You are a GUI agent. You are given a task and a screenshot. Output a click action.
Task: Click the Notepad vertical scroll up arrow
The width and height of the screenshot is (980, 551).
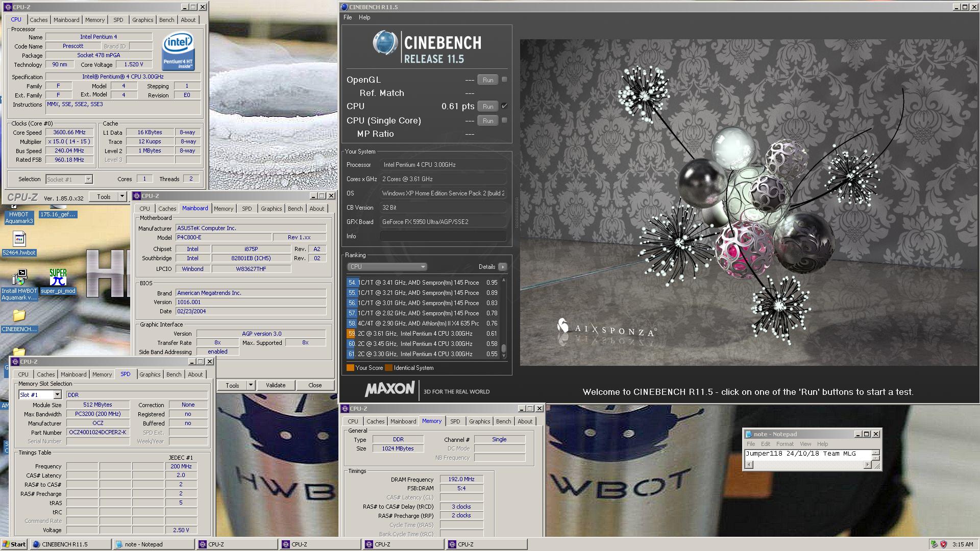(876, 453)
